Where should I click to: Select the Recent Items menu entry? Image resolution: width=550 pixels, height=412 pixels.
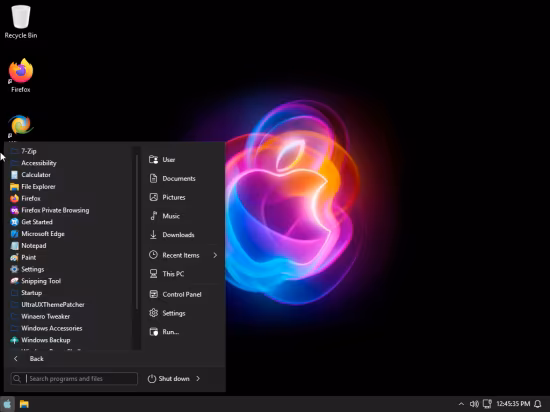coord(183,255)
